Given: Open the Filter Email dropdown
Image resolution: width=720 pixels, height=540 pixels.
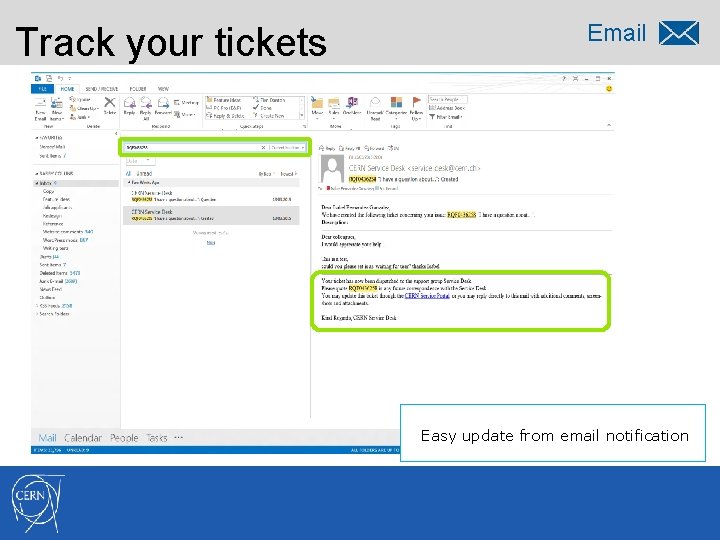Looking at the screenshot, I should 446,117.
